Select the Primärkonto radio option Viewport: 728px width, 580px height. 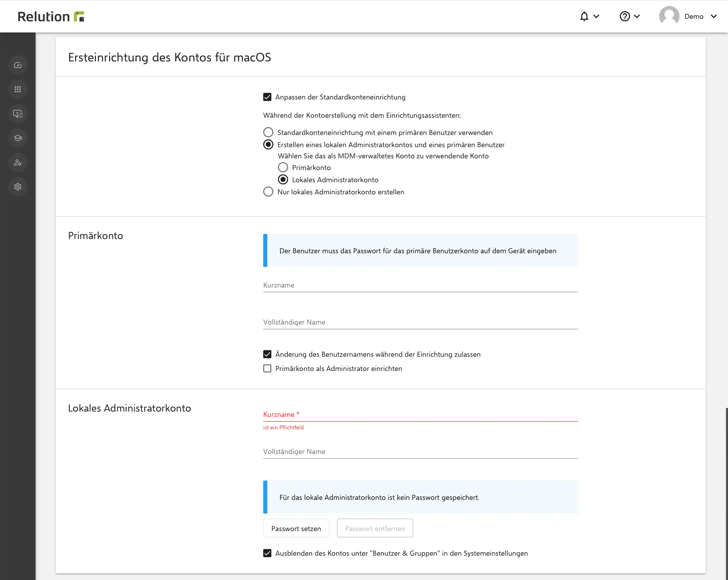(x=283, y=167)
